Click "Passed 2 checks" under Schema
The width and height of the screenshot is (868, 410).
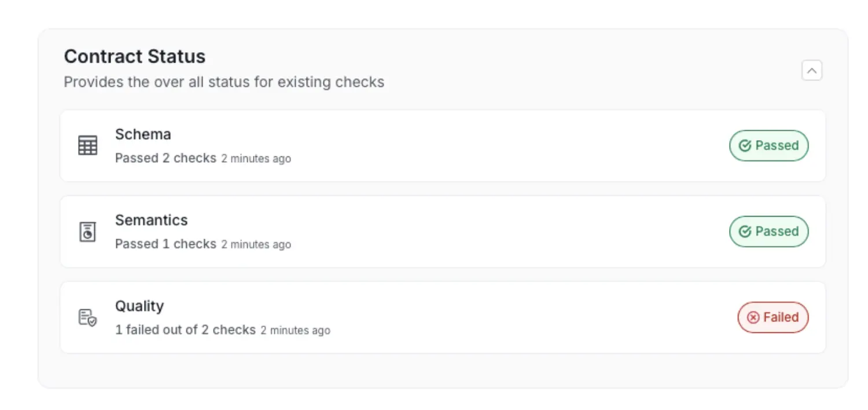(x=165, y=158)
